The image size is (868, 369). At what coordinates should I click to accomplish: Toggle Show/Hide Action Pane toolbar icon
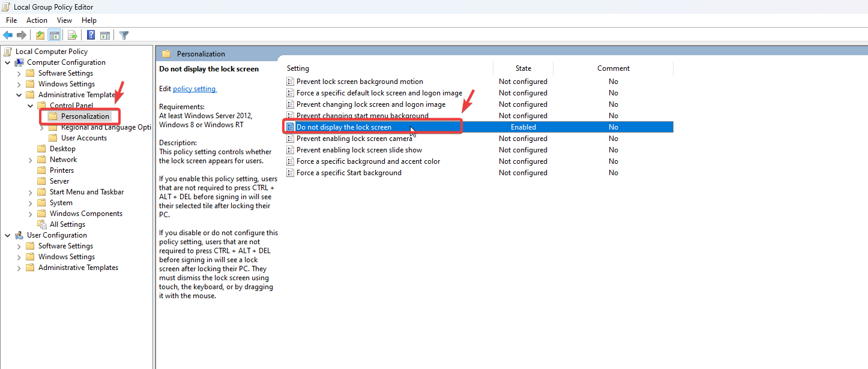click(x=105, y=35)
